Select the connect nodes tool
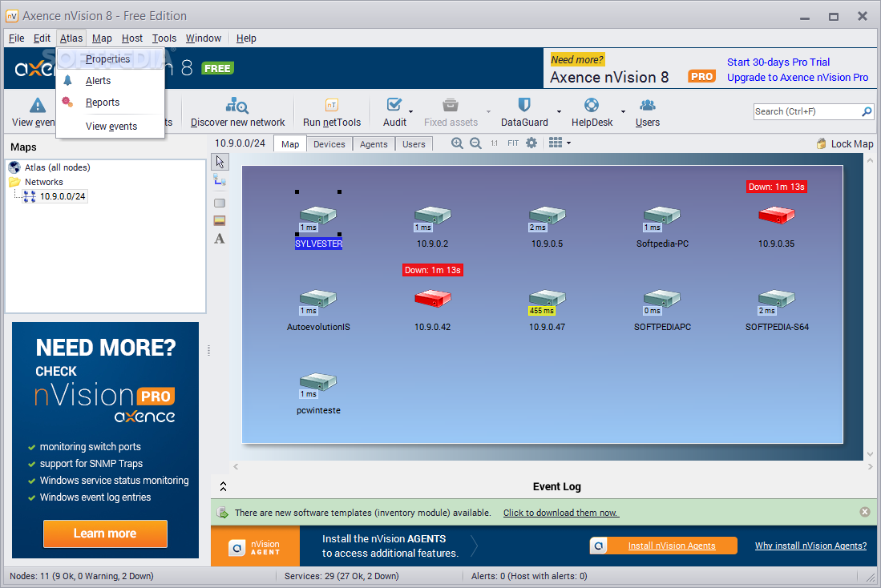This screenshot has height=588, width=881. (x=220, y=180)
